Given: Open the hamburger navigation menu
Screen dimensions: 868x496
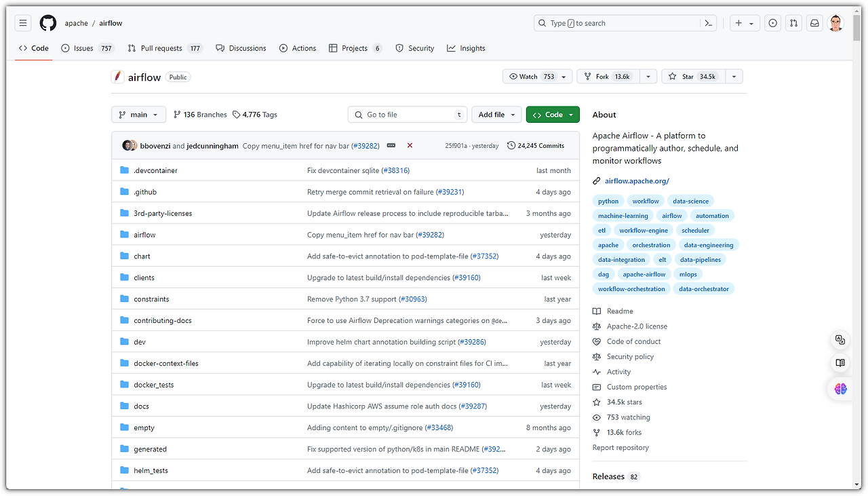Looking at the screenshot, I should (x=23, y=23).
